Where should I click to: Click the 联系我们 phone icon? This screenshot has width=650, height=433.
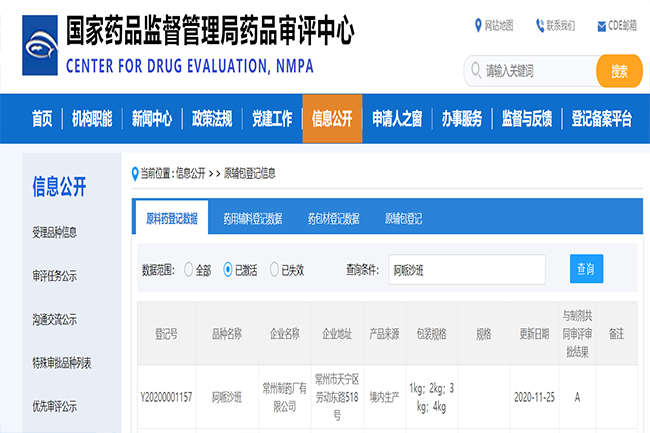[x=540, y=25]
